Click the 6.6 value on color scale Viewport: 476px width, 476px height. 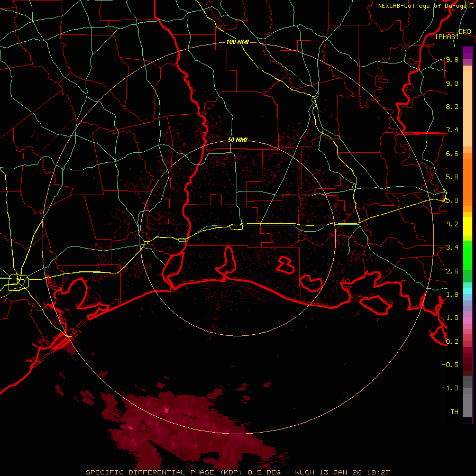click(452, 153)
